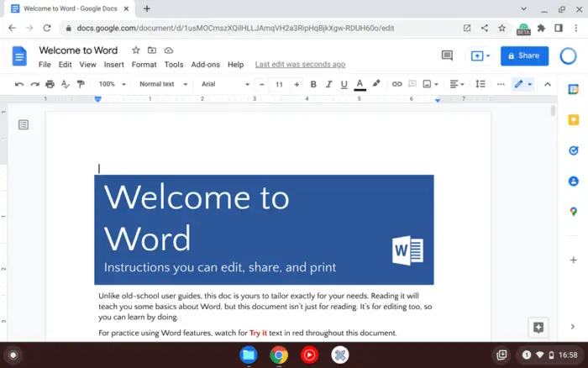Decrease font size with minus button
588x368 pixels.
click(262, 84)
